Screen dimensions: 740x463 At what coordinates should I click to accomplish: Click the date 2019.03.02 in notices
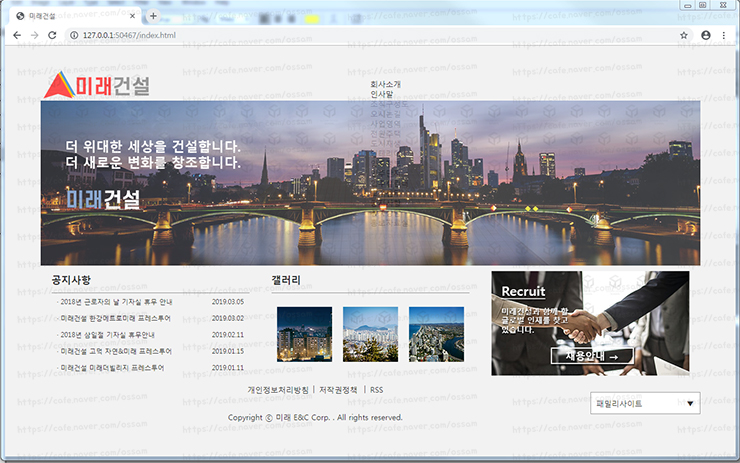tap(228, 318)
